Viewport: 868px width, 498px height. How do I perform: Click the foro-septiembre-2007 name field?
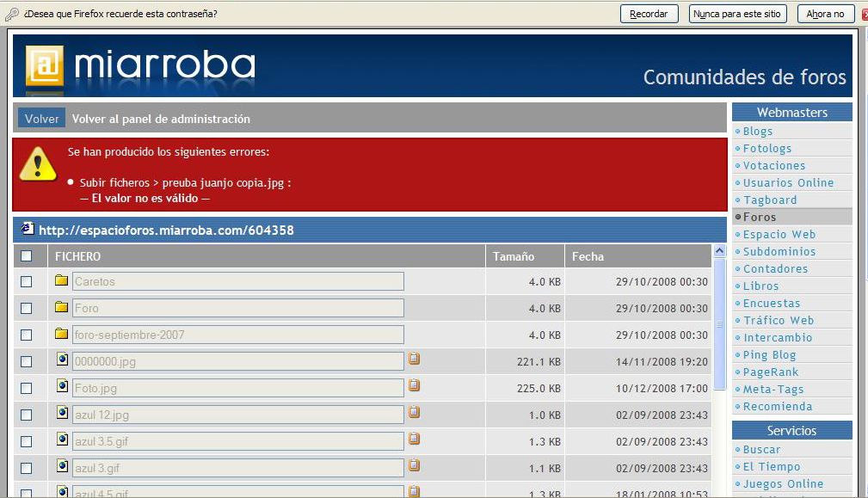(x=238, y=335)
